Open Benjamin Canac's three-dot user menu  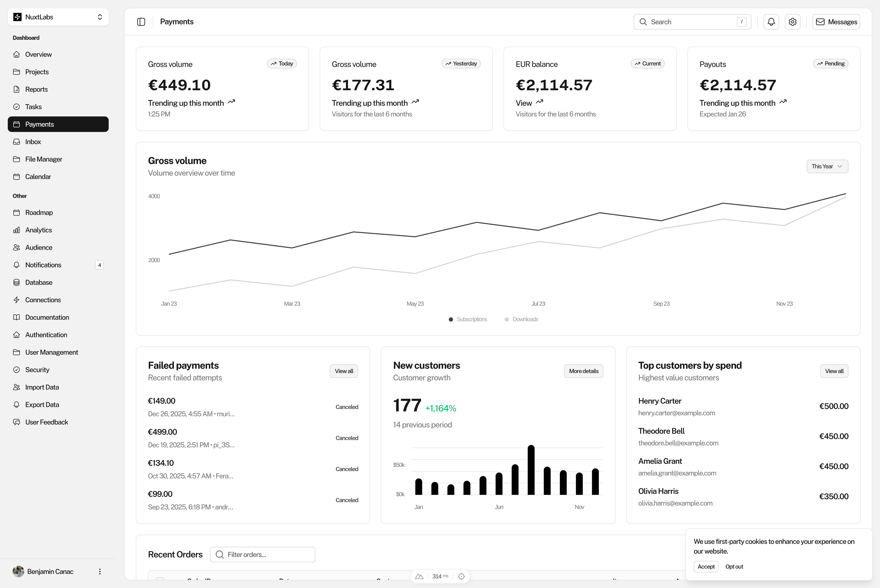tap(100, 572)
